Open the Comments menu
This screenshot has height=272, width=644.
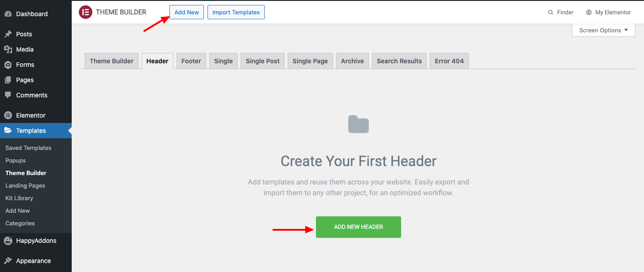click(x=36, y=95)
